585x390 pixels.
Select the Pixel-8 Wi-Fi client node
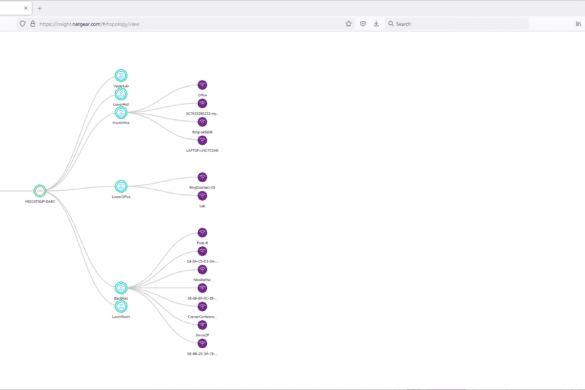(202, 233)
